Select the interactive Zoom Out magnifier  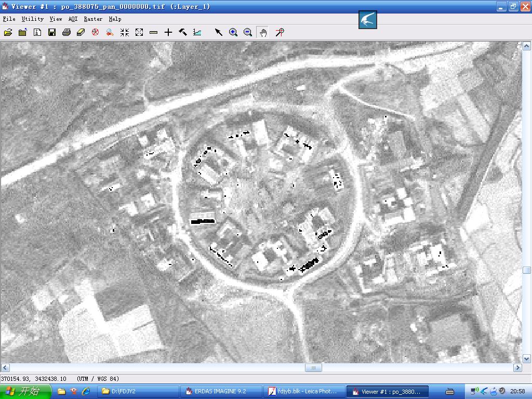tap(248, 32)
